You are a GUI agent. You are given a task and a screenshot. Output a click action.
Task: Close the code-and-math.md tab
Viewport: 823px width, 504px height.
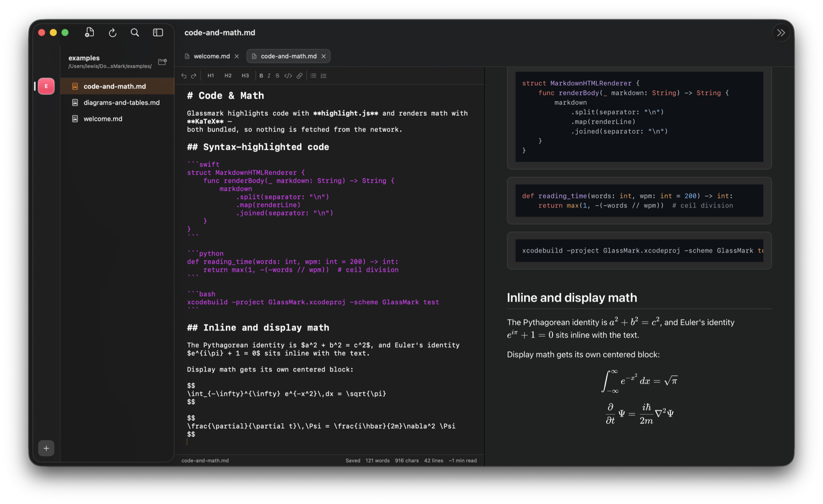tap(324, 56)
